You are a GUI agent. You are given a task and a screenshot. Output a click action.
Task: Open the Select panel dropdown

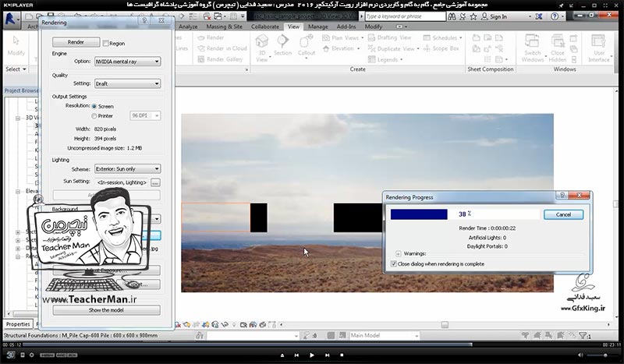[x=16, y=69]
